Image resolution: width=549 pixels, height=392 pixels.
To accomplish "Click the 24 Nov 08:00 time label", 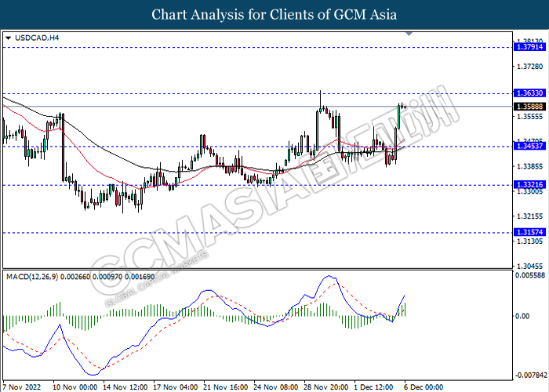I will click(275, 387).
